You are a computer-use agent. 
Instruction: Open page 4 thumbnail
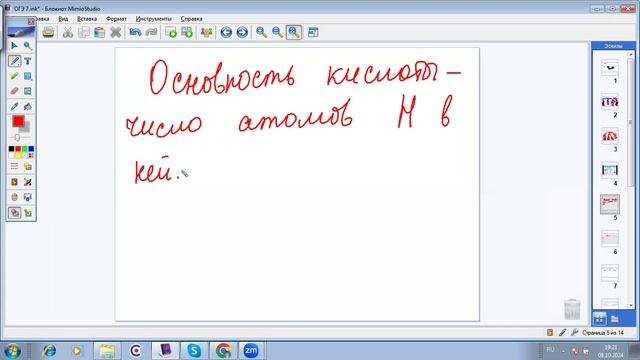pos(610,170)
